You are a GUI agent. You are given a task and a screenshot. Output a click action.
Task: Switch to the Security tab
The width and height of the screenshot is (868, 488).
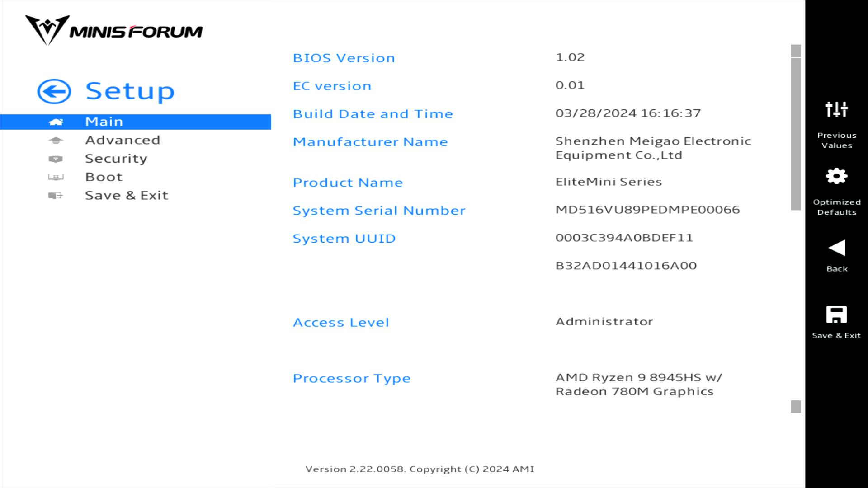(x=116, y=159)
